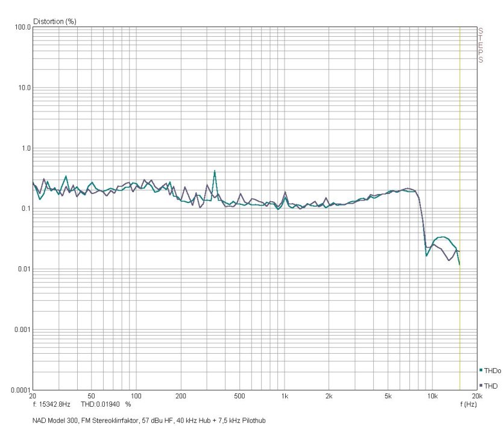Viewport: 504px width, 426px height.
Task: Click the f (Hz) axis label
Action: (x=468, y=404)
